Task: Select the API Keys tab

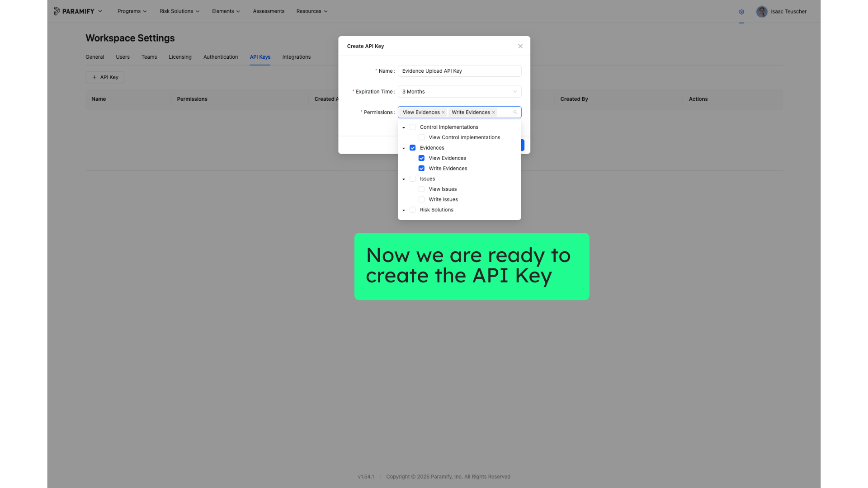Action: pos(260,57)
